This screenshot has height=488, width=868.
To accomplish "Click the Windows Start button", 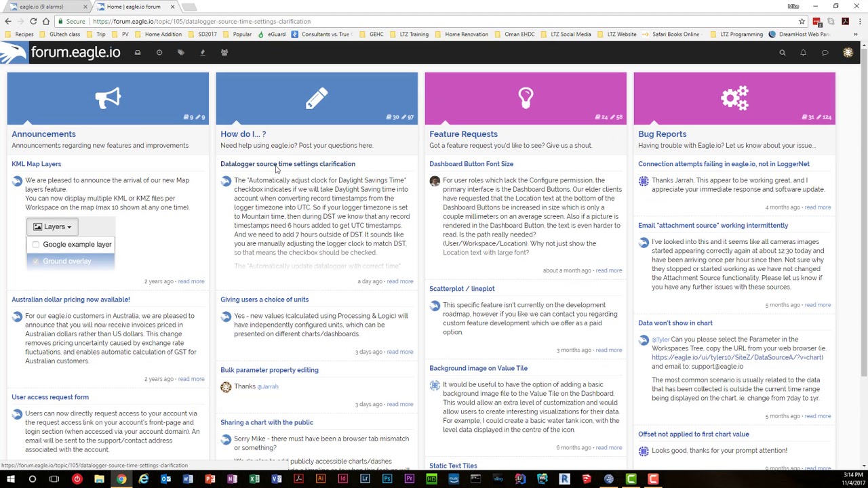I will pyautogui.click(x=10, y=479).
